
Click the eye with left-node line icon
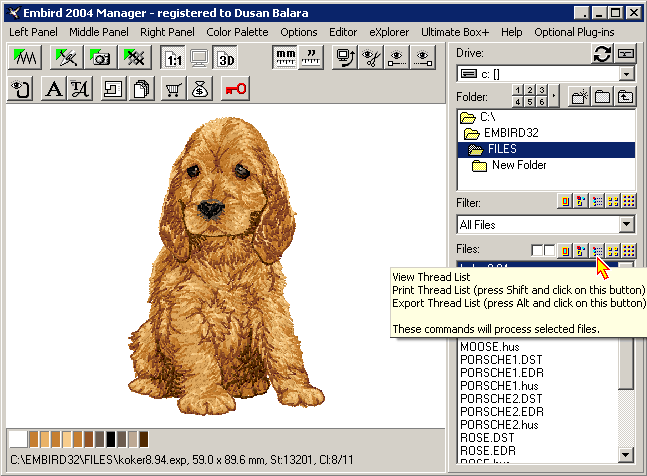397,57
